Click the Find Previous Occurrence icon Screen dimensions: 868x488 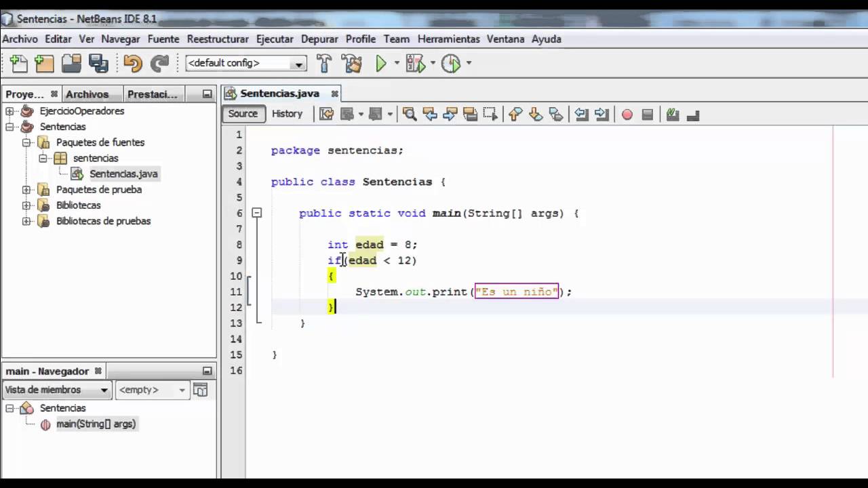tap(430, 115)
